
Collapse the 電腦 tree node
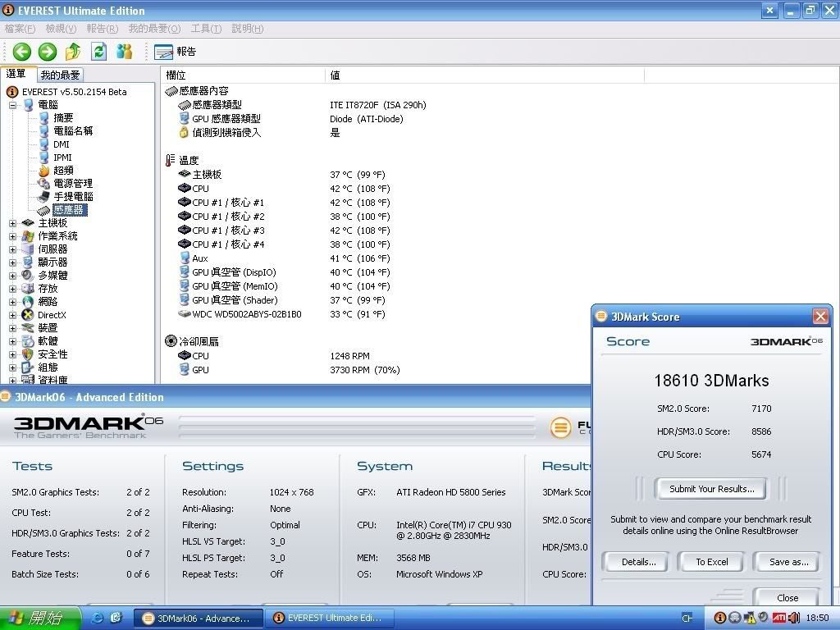[x=13, y=105]
